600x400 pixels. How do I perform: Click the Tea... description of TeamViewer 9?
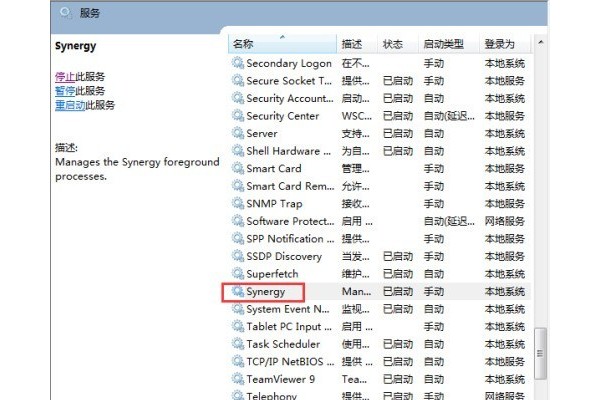coord(354,379)
